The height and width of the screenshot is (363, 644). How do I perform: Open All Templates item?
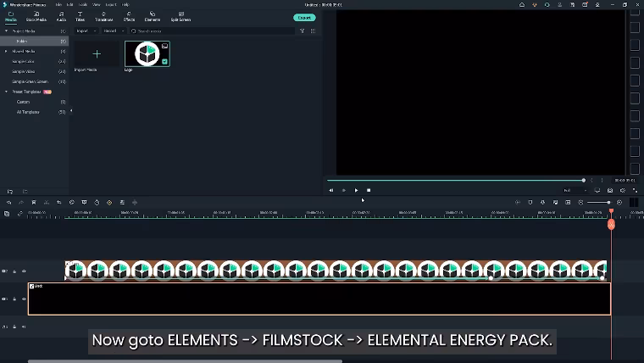(28, 112)
